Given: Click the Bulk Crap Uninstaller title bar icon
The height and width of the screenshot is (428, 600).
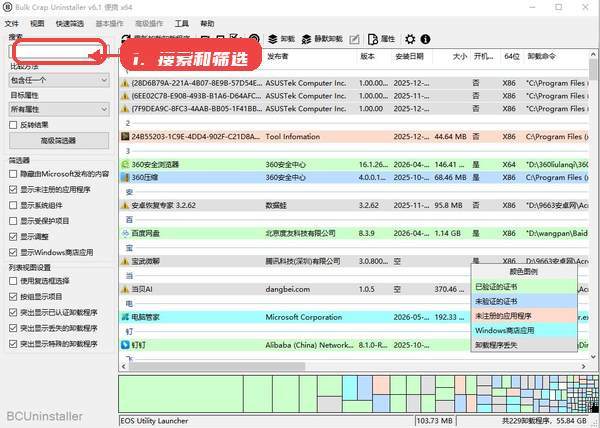Looking at the screenshot, I should [7, 7].
